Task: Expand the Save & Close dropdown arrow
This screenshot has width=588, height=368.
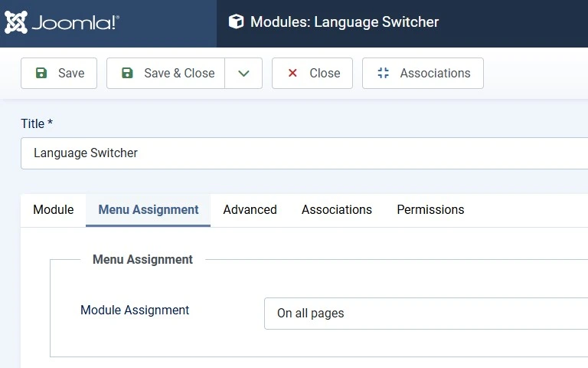Action: 243,74
